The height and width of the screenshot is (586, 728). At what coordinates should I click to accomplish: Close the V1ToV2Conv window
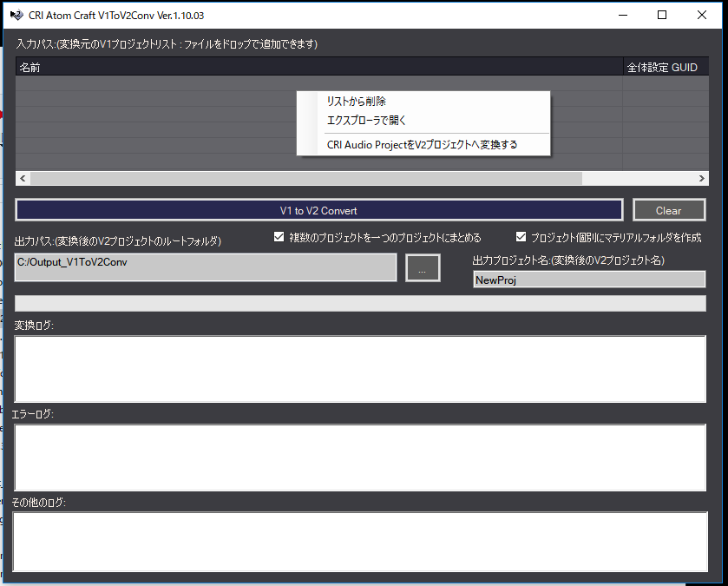click(x=702, y=16)
